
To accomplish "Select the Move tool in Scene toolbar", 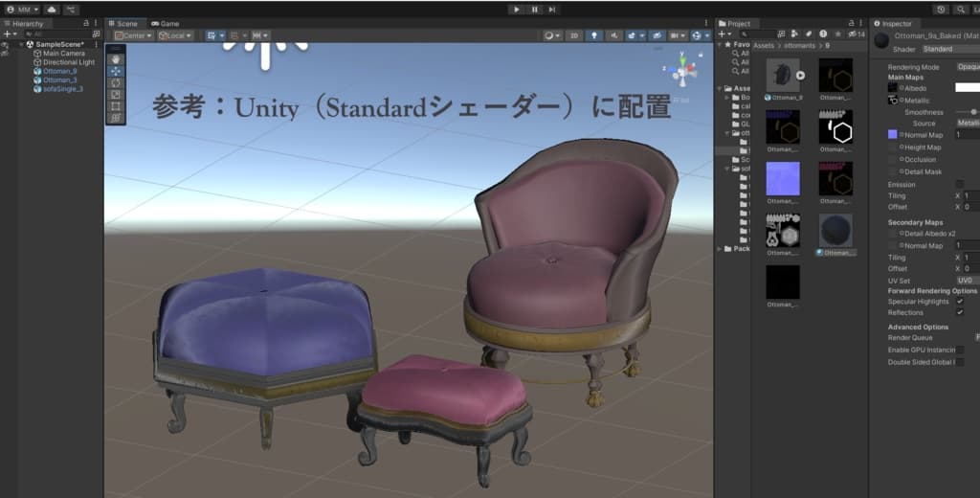I will [x=116, y=70].
